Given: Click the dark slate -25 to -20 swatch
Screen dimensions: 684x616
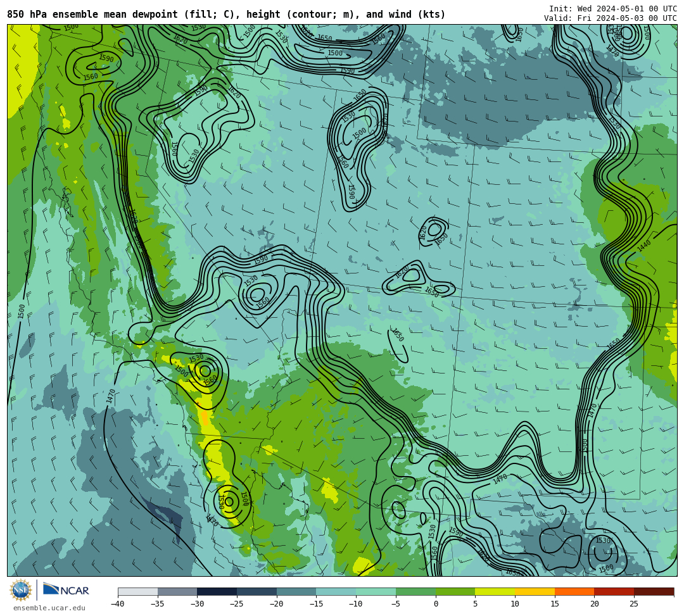Looking at the screenshot, I should click(257, 591).
